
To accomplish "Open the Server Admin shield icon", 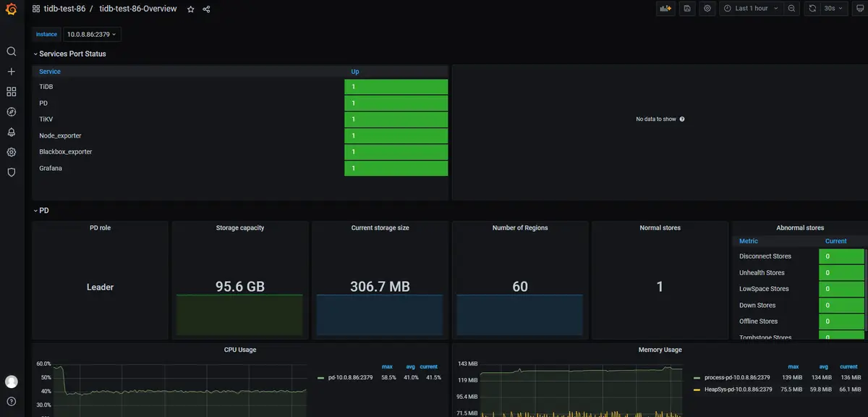I will (11, 172).
